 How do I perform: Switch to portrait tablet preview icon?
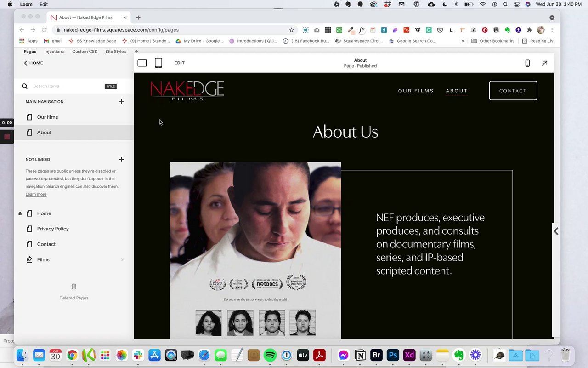click(158, 63)
